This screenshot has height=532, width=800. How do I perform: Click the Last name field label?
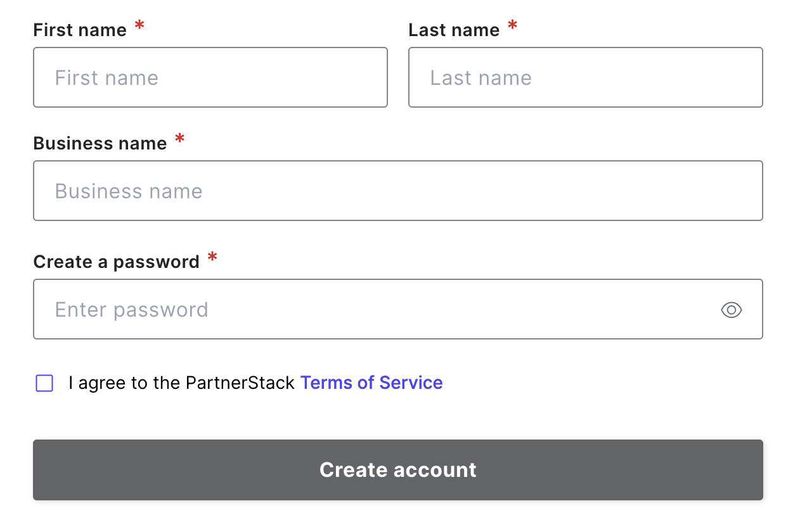454,30
